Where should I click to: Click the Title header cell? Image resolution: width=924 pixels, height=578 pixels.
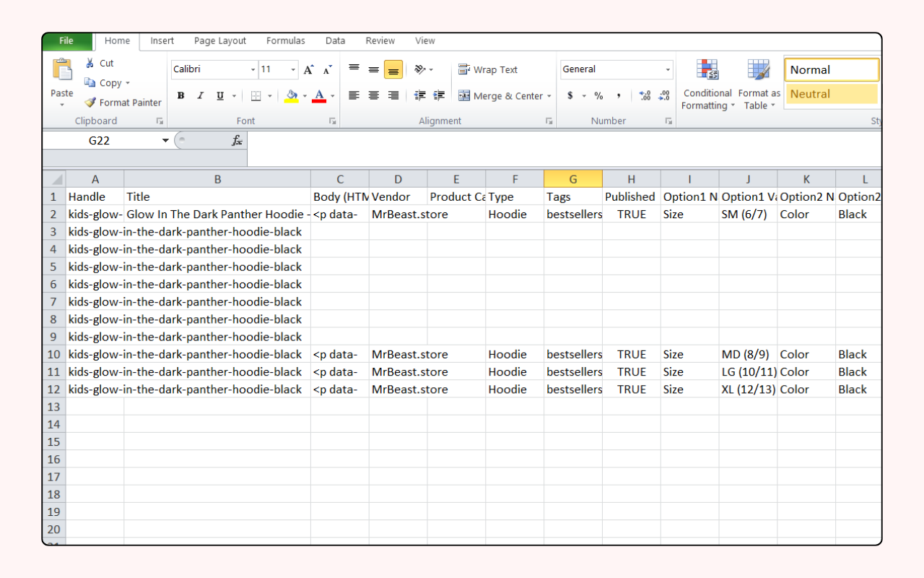[217, 197]
